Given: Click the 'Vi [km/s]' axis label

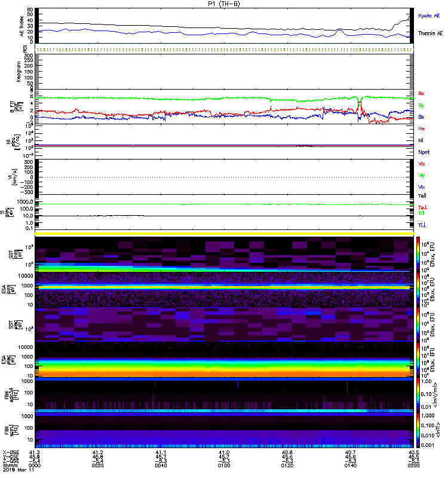Looking at the screenshot, I should point(13,177).
